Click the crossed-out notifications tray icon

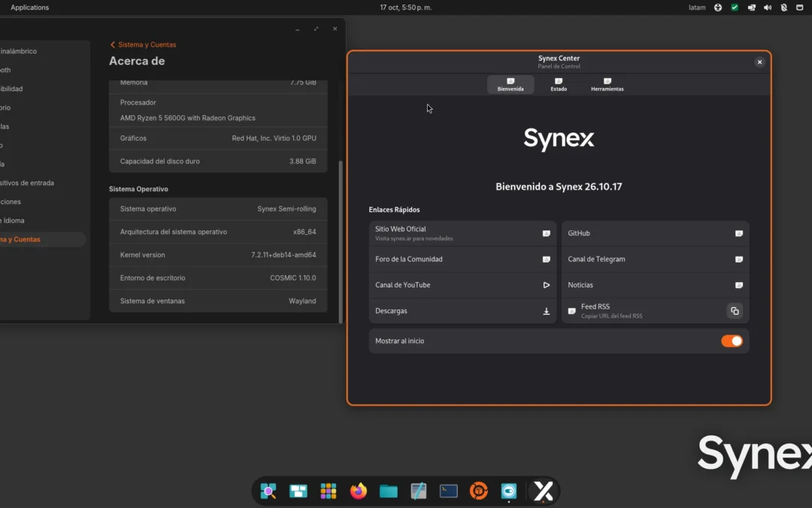click(x=783, y=8)
